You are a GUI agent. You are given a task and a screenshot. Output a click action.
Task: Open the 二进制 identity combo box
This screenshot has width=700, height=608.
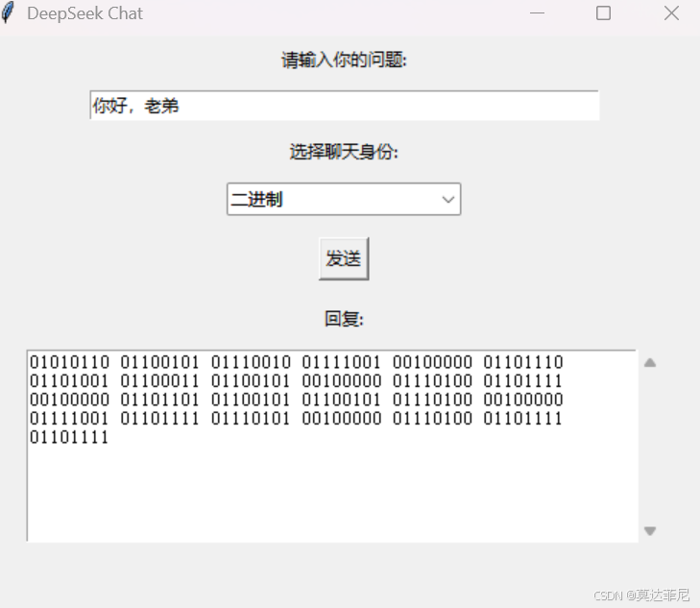click(x=344, y=199)
